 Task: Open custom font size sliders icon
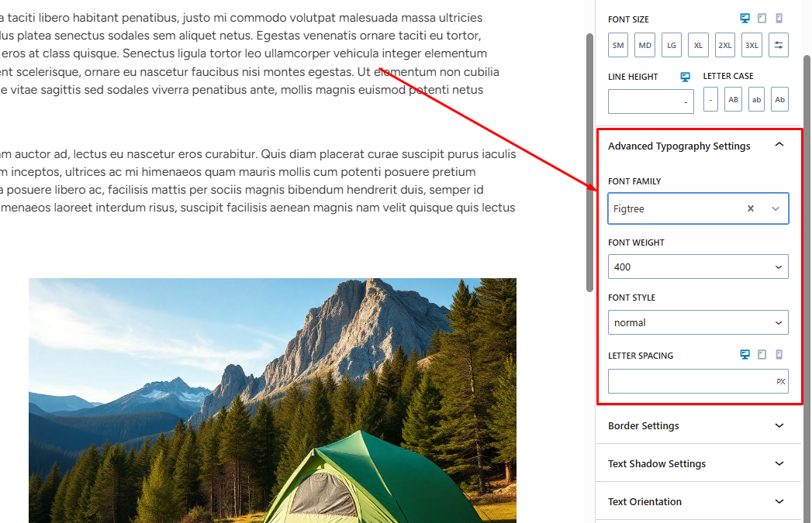pyautogui.click(x=779, y=45)
